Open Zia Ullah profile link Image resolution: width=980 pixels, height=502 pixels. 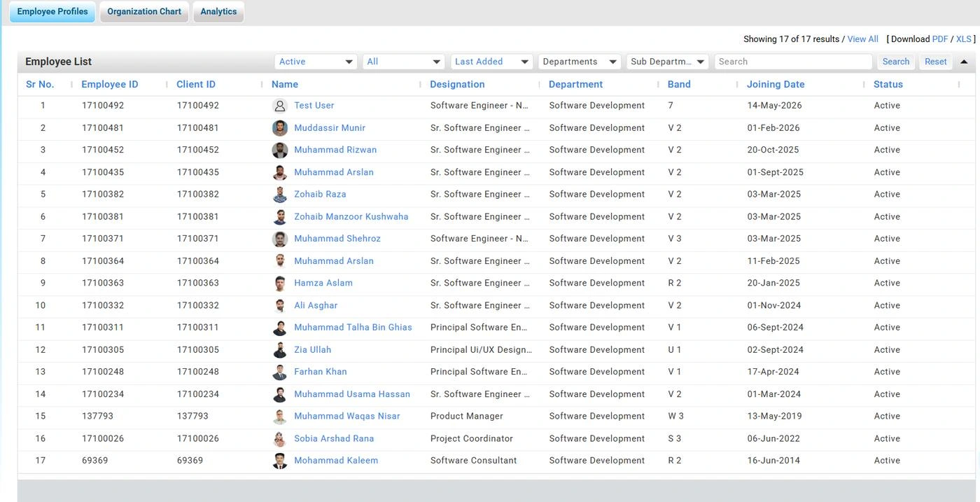(x=313, y=350)
